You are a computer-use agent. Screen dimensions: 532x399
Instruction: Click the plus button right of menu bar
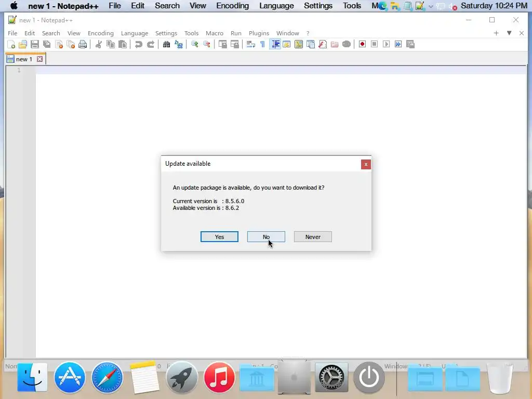point(496,33)
